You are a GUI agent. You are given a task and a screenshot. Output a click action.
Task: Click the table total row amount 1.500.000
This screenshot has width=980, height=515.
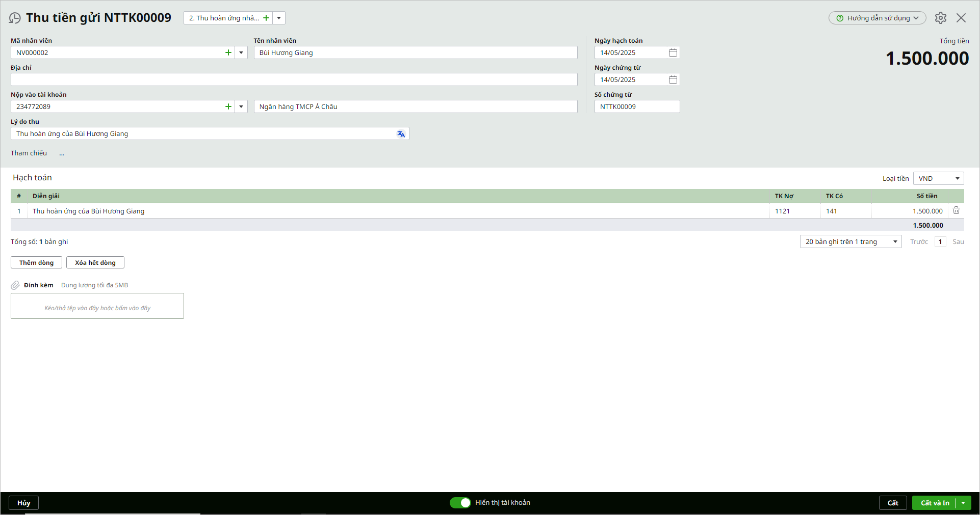928,225
